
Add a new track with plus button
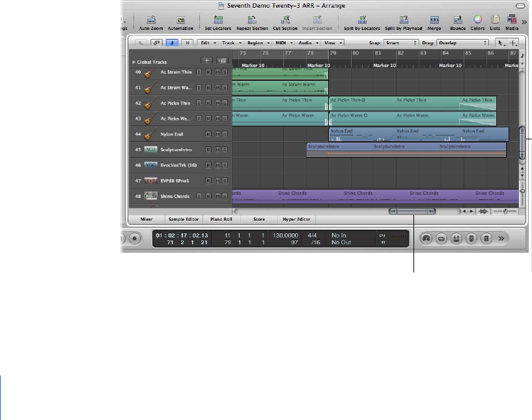206,61
